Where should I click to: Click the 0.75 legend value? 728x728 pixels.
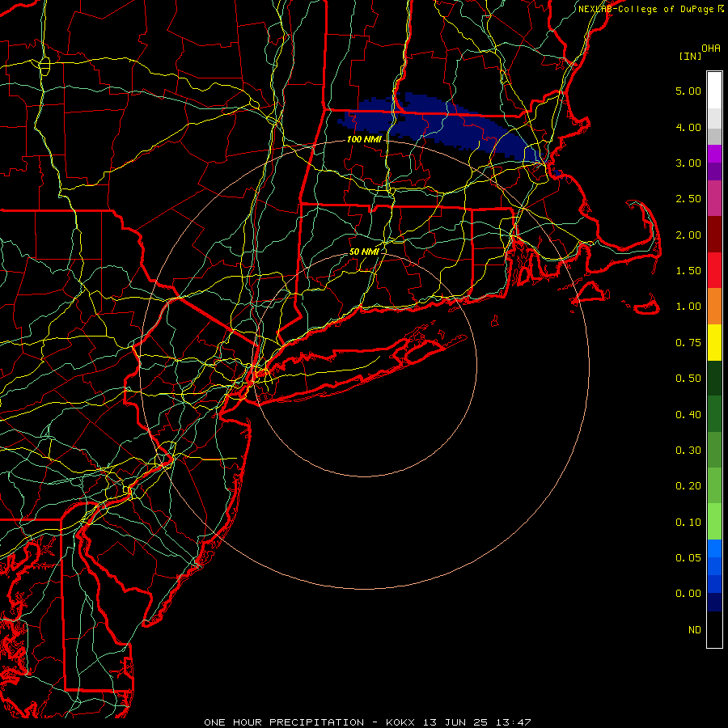click(x=688, y=343)
